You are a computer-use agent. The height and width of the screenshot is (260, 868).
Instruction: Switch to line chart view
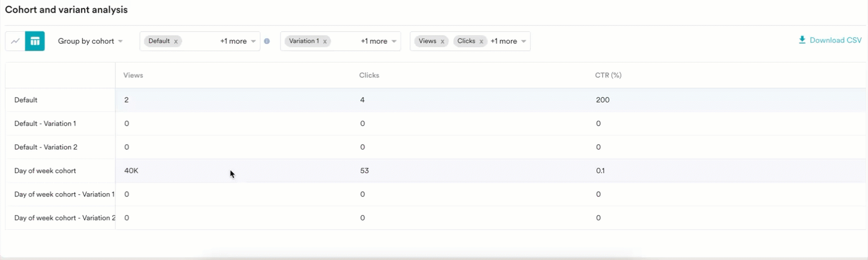[x=15, y=41]
